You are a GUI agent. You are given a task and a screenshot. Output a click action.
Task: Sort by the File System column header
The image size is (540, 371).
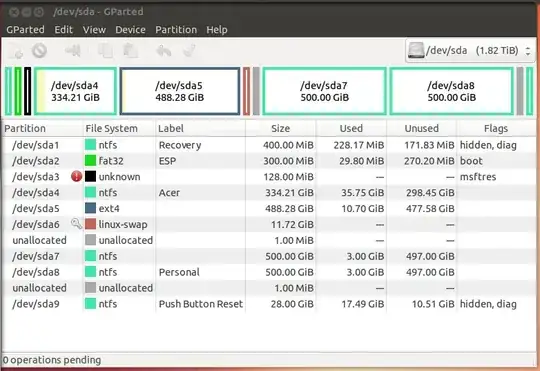coord(119,128)
